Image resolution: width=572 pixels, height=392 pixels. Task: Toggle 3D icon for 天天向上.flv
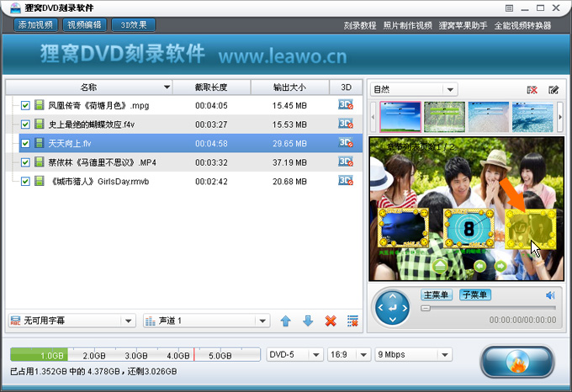click(x=346, y=143)
